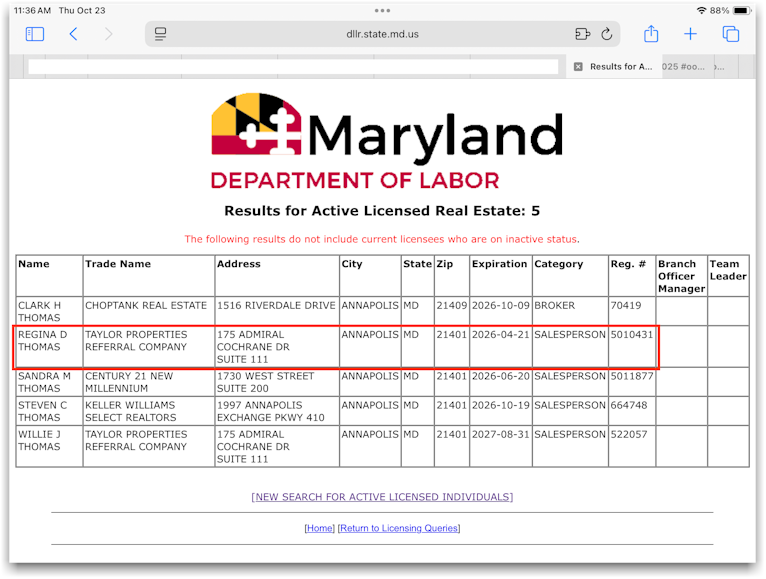Open the Share sheet
Screen dimensions: 766x579
pyautogui.click(x=651, y=34)
